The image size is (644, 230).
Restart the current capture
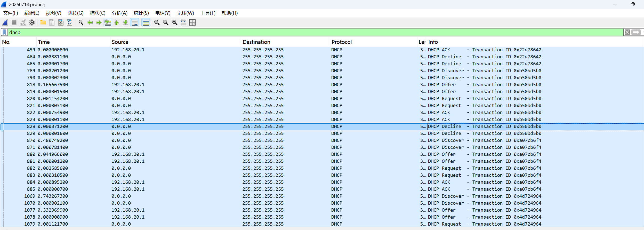[x=23, y=23]
